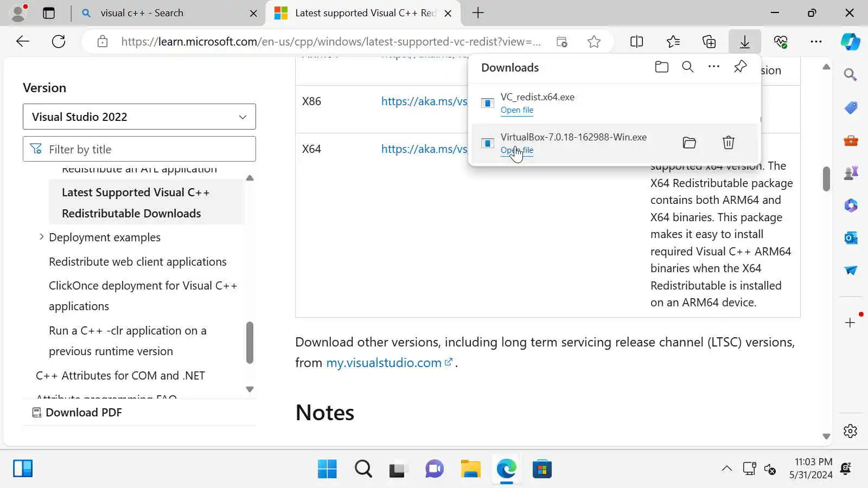
Task: Open the taskbar clock and date
Action: click(x=810, y=468)
